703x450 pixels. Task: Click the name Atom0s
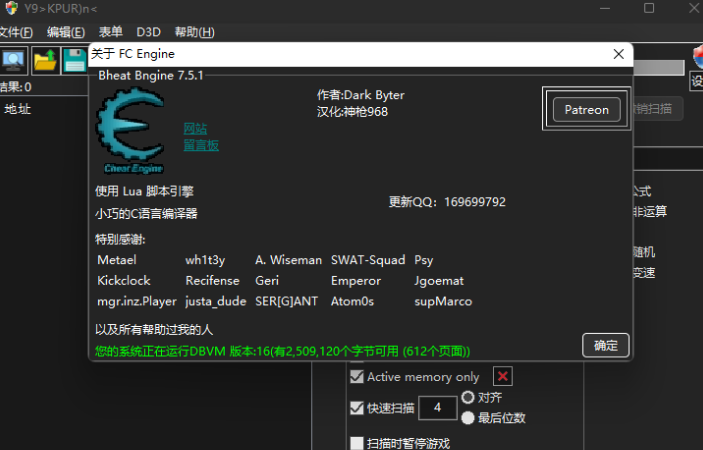(352, 301)
